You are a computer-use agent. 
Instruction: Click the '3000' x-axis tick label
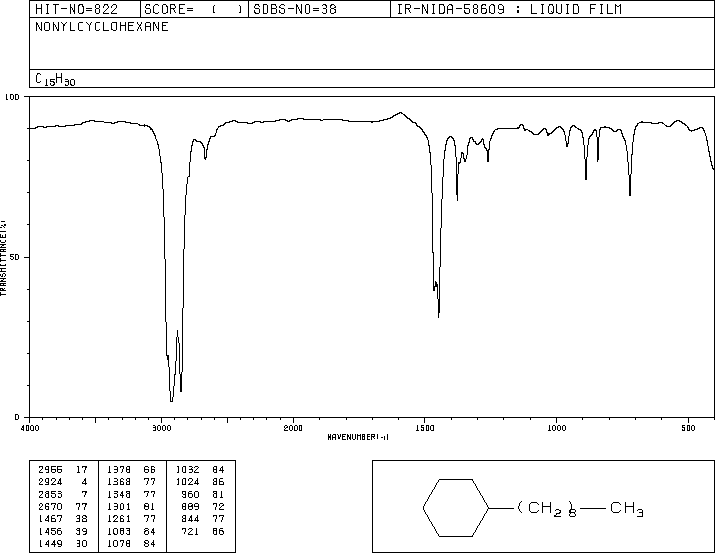click(161, 428)
